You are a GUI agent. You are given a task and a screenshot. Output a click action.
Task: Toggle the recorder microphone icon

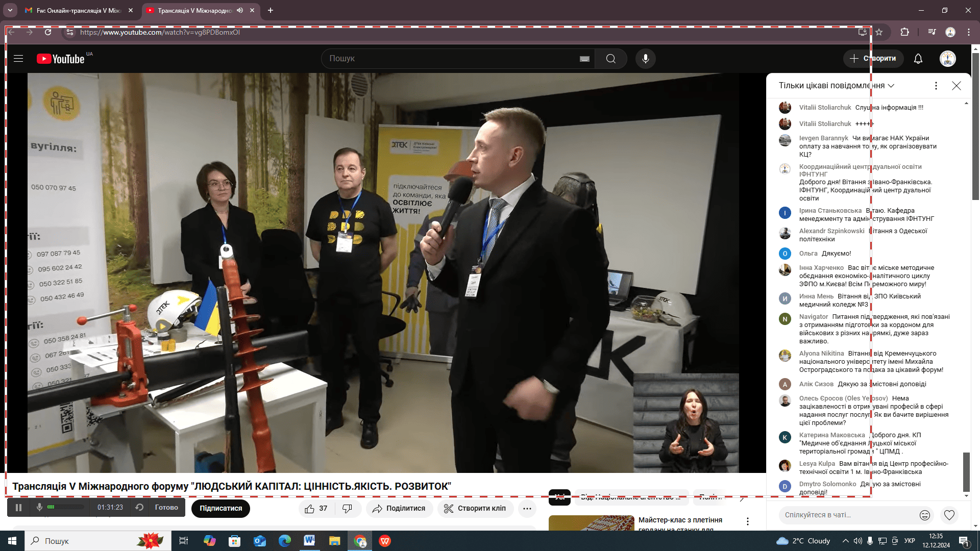(x=39, y=507)
